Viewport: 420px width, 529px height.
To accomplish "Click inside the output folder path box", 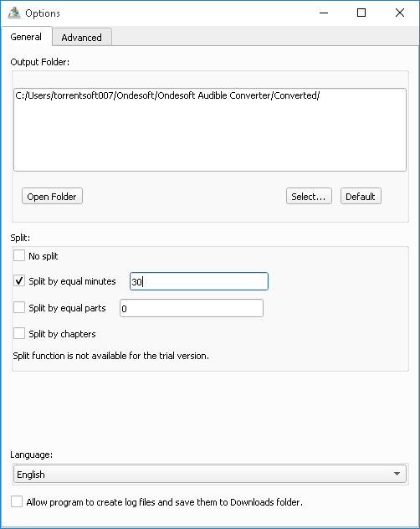I will tap(210, 130).
